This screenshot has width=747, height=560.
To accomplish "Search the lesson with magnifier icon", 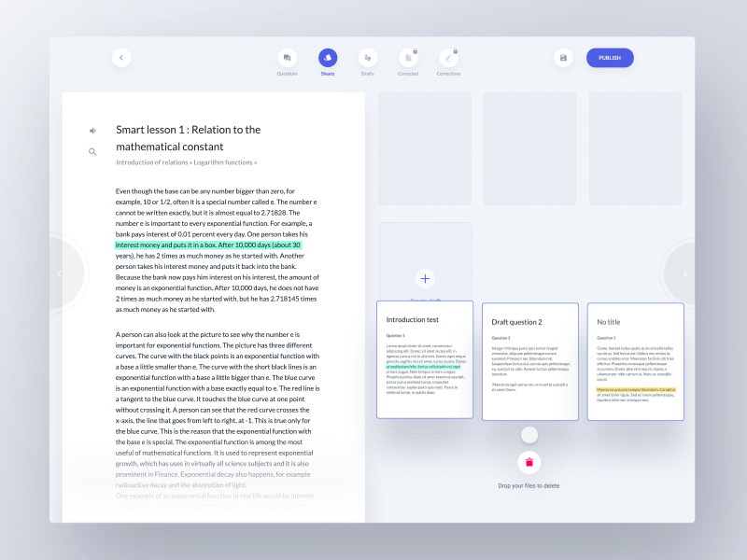I will [x=92, y=152].
